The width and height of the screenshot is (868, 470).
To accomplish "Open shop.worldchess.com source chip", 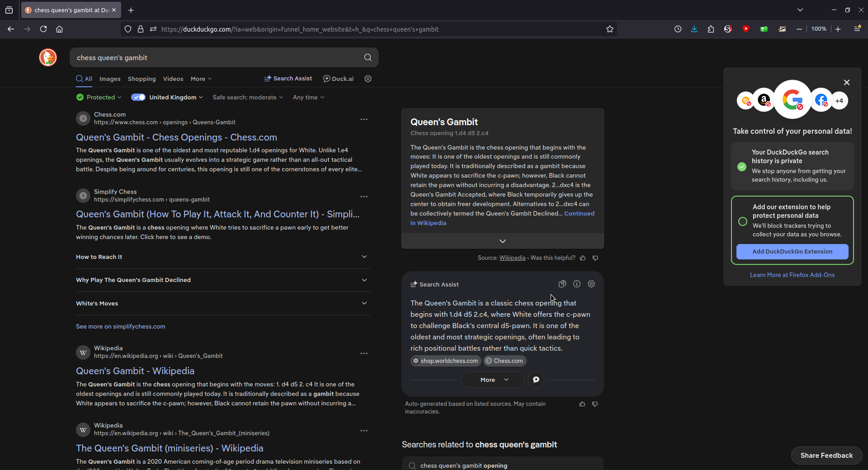I will pos(446,361).
